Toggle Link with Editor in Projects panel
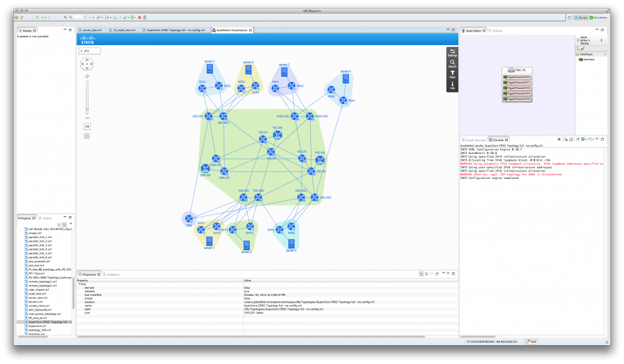Screen dimensions: 624x364 tap(65, 224)
